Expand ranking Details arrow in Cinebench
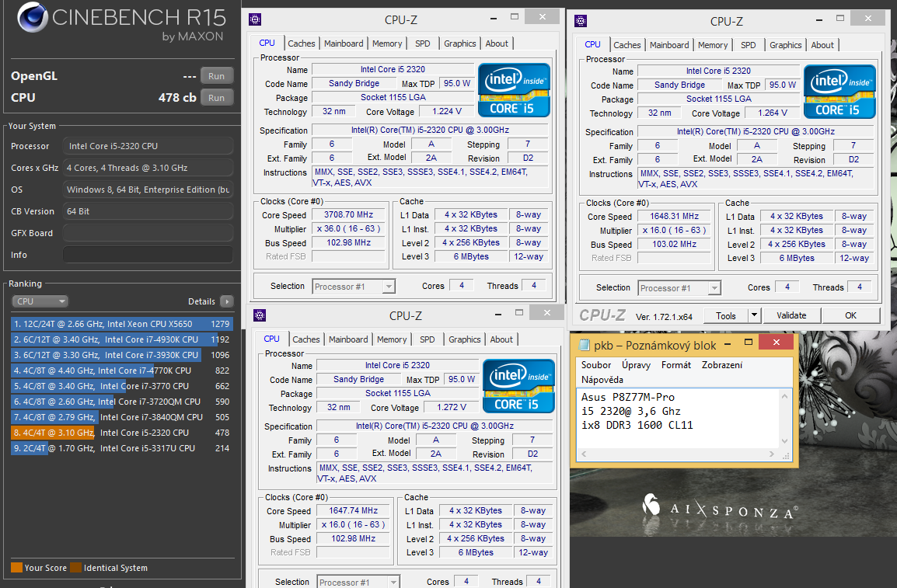The image size is (897, 588). [x=226, y=301]
